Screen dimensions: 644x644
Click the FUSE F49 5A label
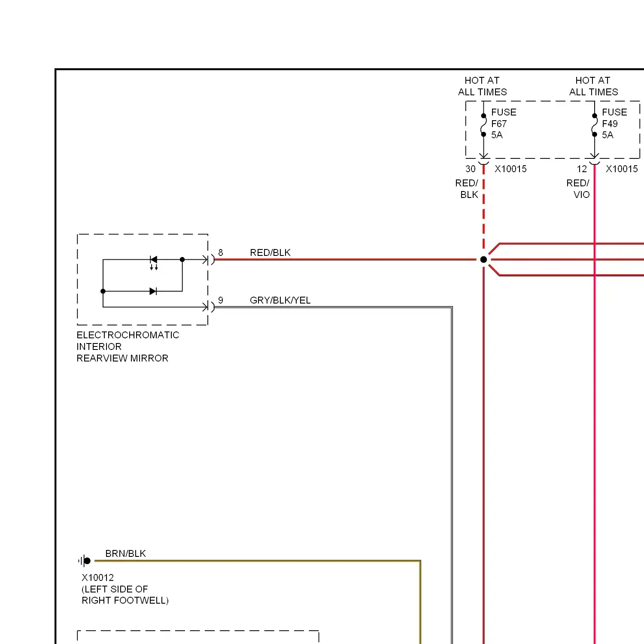point(614,124)
